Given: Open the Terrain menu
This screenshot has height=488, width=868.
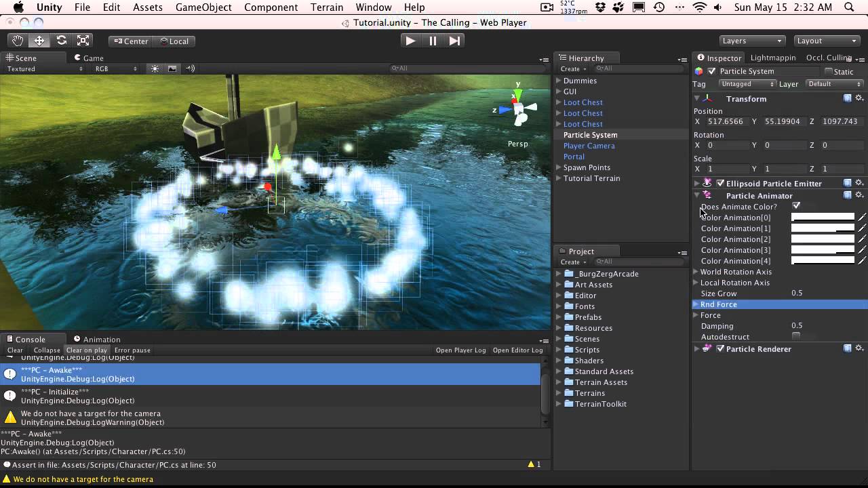Looking at the screenshot, I should 327,7.
